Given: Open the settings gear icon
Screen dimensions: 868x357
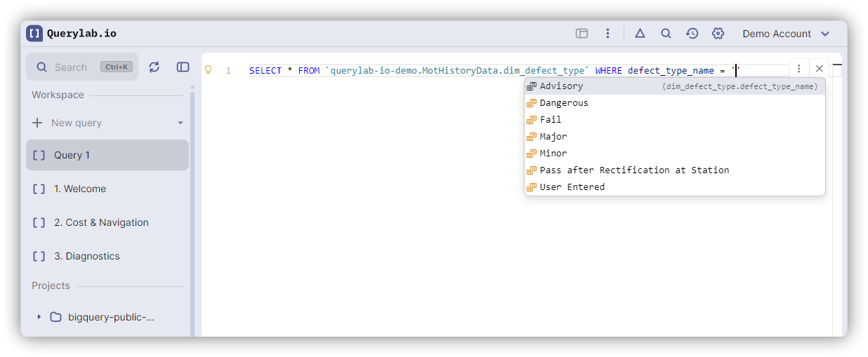Looking at the screenshot, I should click(718, 33).
